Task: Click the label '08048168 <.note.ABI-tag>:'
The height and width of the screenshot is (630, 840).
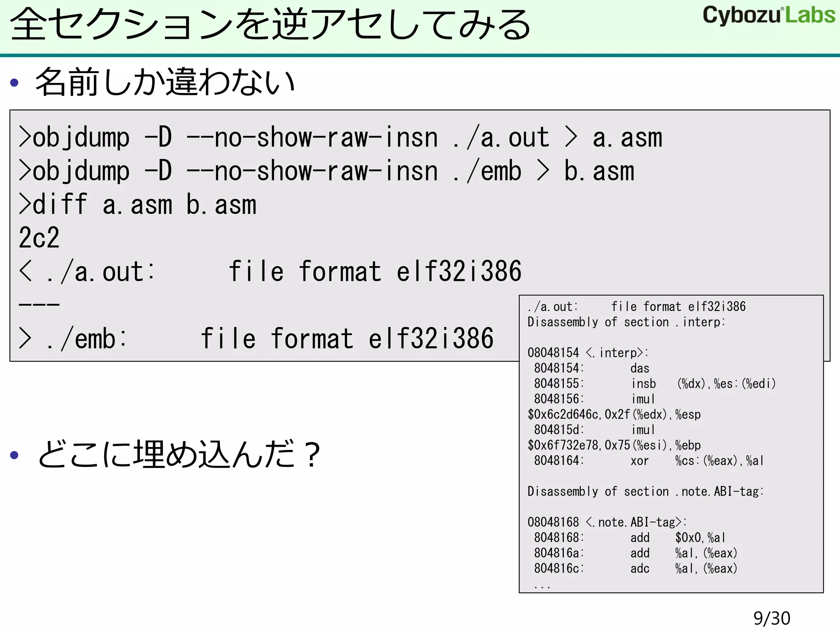Action: [x=607, y=522]
